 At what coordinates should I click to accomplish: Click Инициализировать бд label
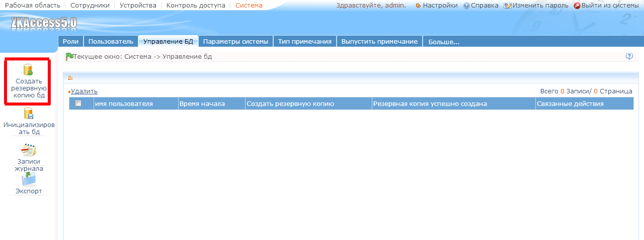point(29,129)
